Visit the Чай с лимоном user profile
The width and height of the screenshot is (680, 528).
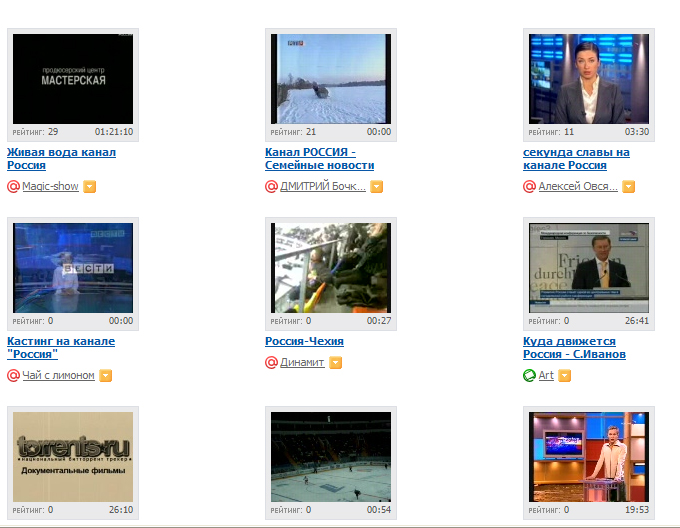[x=58, y=375]
